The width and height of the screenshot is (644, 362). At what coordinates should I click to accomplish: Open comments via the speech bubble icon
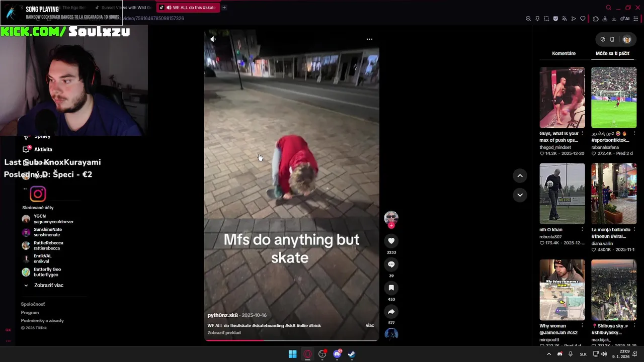(391, 264)
